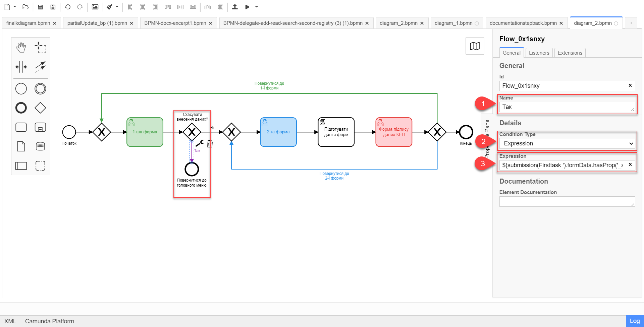
Task: Activate the space tool in palette
Action: coord(21,67)
